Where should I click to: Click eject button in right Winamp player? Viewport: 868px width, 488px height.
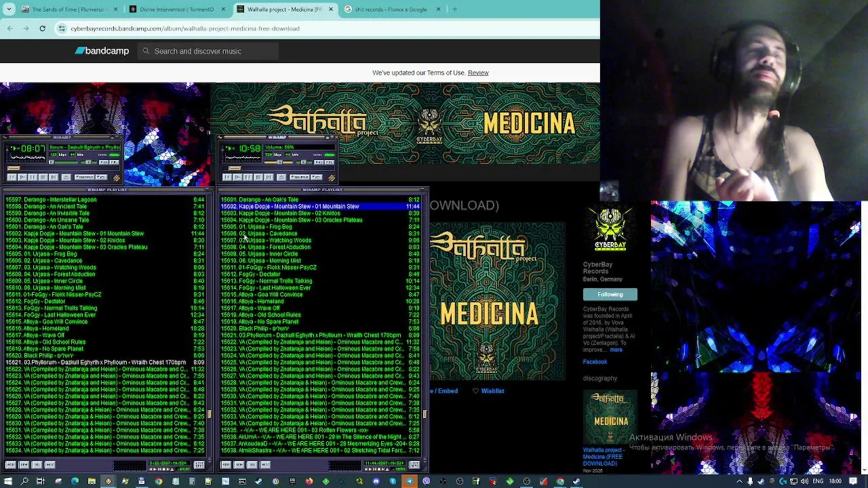coord(281,177)
